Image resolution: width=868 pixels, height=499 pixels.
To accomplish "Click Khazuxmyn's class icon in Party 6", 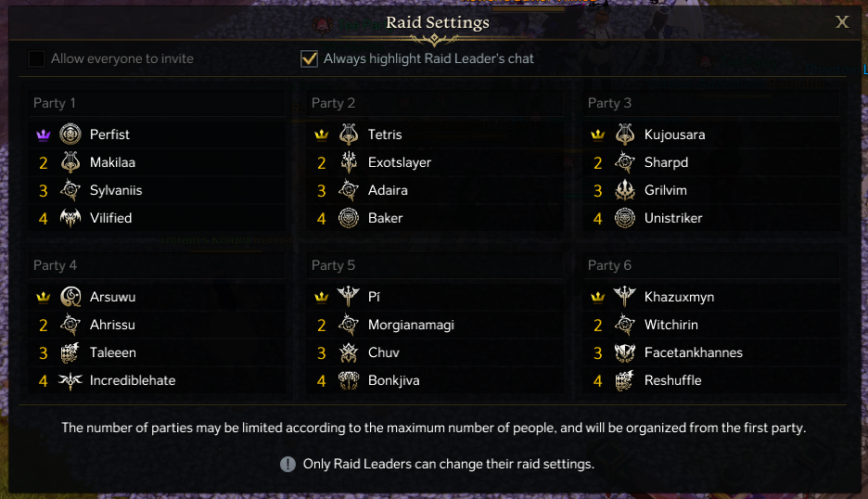I will click(625, 297).
